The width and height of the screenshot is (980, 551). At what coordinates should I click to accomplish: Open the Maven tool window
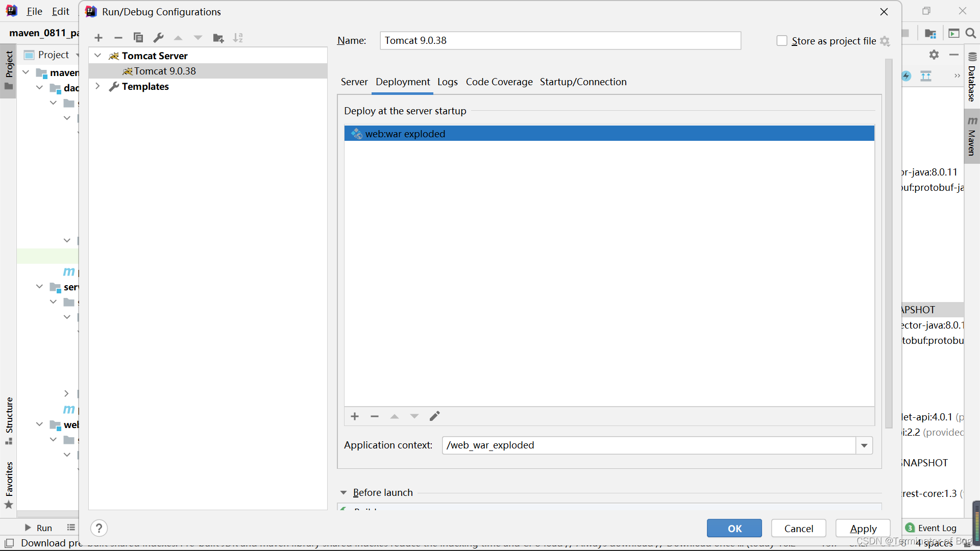(972, 137)
